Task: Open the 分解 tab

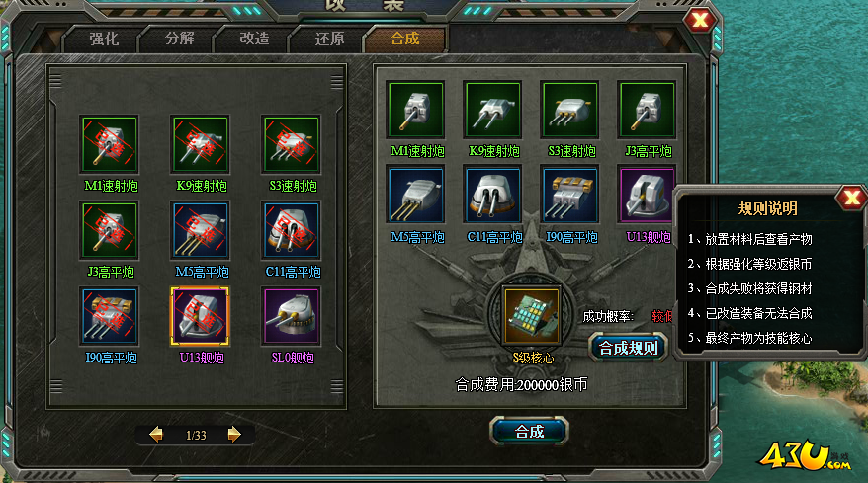Action: pos(179,39)
